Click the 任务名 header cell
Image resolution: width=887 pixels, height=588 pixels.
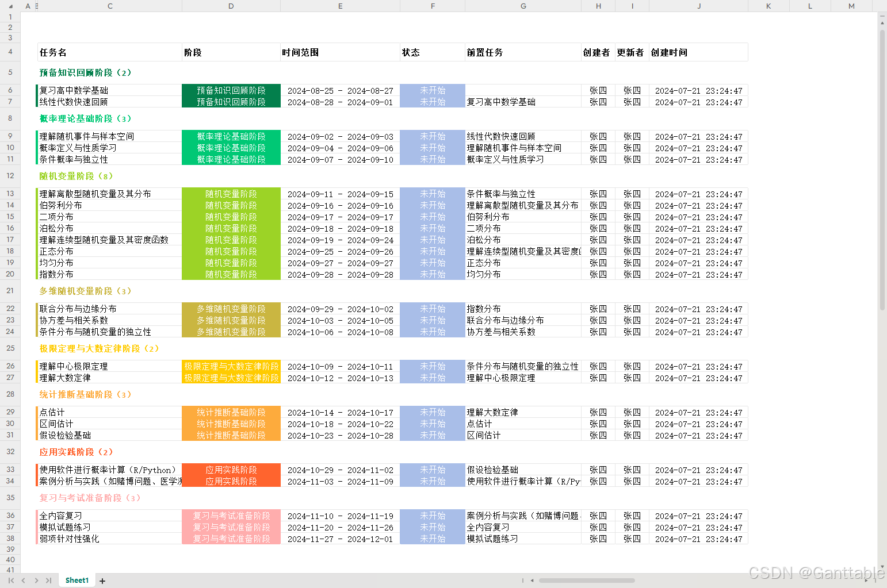(x=110, y=52)
